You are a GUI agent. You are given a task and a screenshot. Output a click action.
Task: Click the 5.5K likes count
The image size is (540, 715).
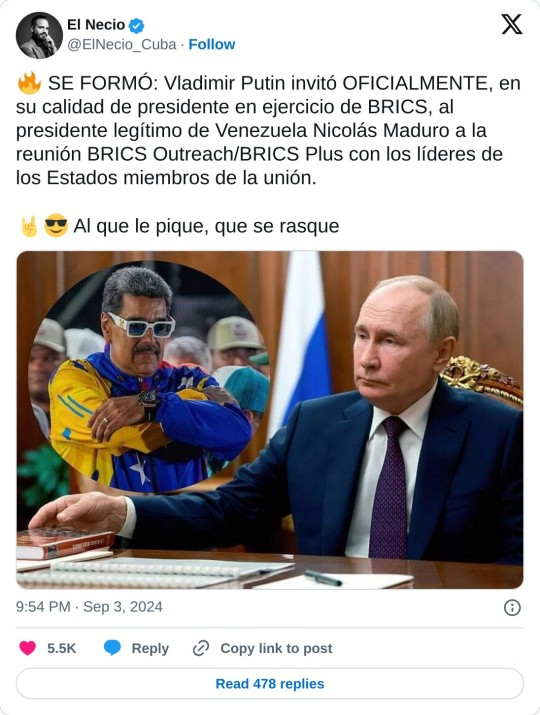click(x=62, y=648)
